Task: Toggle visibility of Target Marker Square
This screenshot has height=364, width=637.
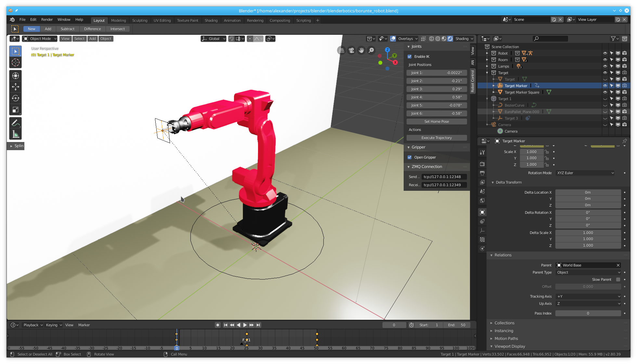Action: tap(605, 92)
